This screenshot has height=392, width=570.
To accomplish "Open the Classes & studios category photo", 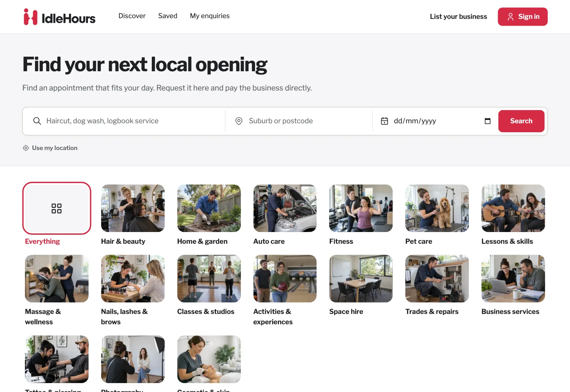I will (209, 279).
